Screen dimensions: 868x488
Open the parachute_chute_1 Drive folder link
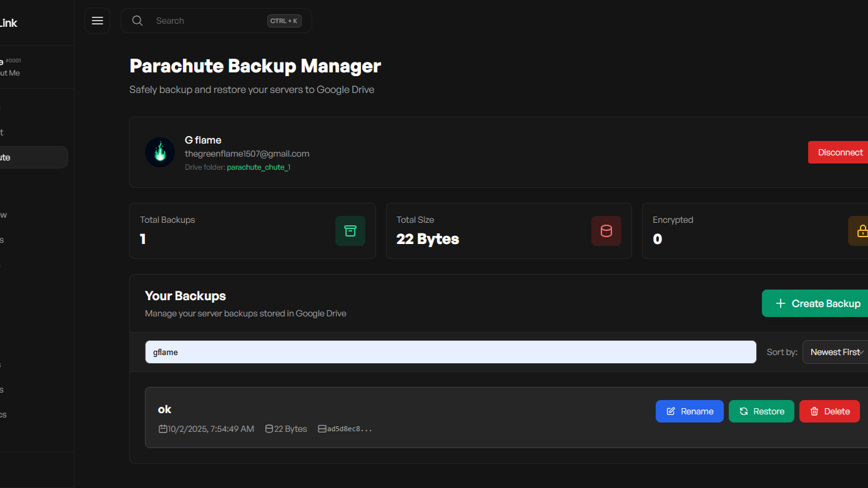coord(259,167)
